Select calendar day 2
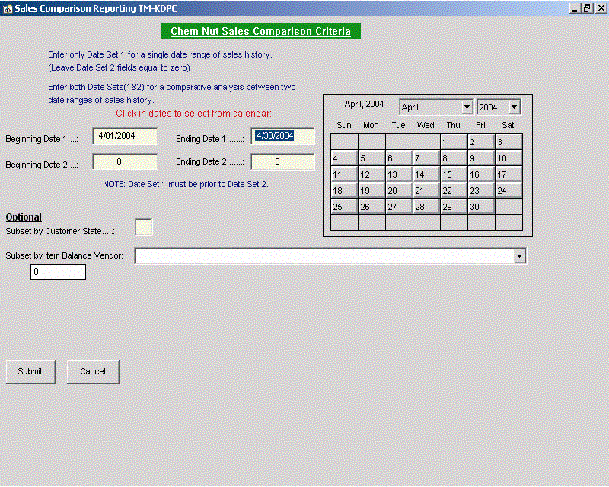609x487 pixels. (481, 141)
